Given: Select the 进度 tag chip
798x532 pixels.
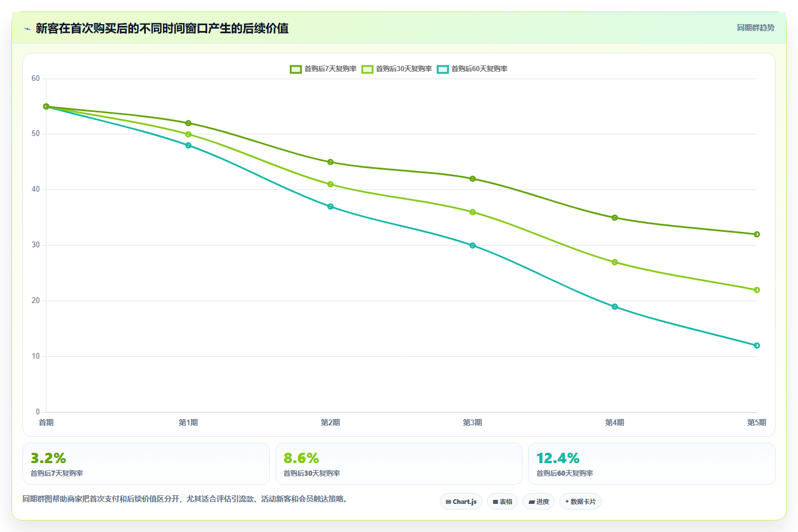Looking at the screenshot, I should tap(539, 502).
